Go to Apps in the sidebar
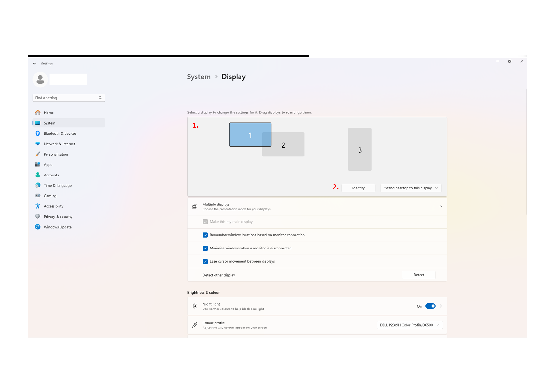The height and width of the screenshot is (392, 555). click(x=48, y=165)
